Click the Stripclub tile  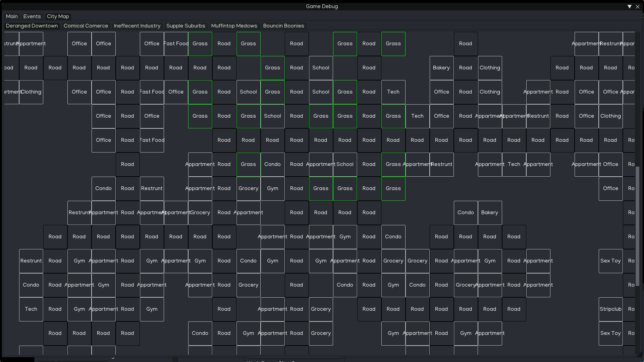(x=610, y=309)
